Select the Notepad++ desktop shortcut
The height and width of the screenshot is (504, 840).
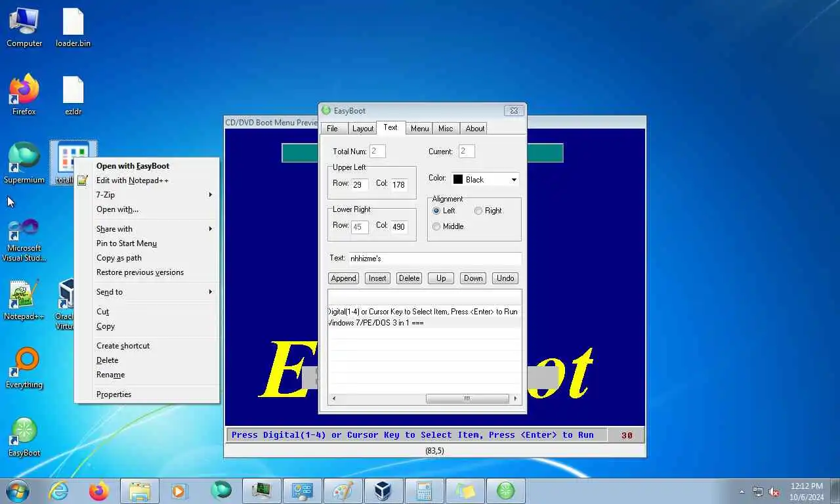click(x=24, y=301)
